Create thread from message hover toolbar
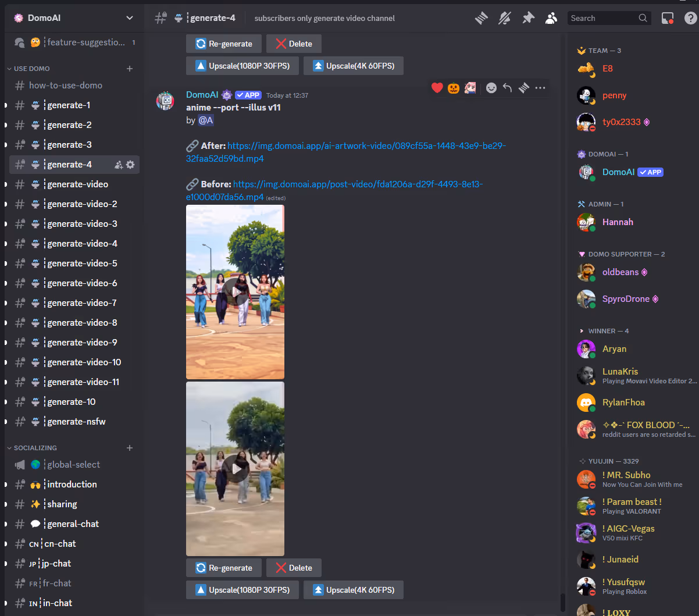The width and height of the screenshot is (699, 616). pos(524,88)
